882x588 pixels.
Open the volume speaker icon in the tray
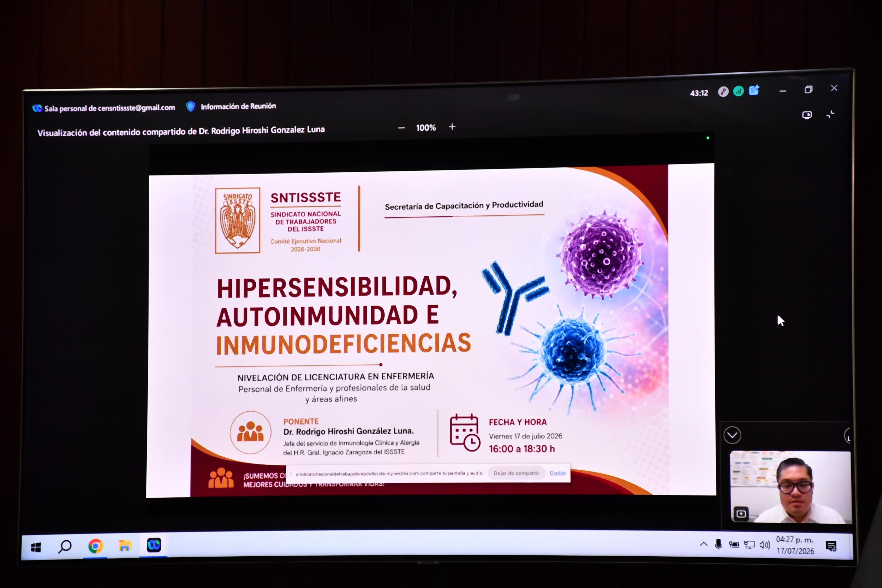click(765, 545)
